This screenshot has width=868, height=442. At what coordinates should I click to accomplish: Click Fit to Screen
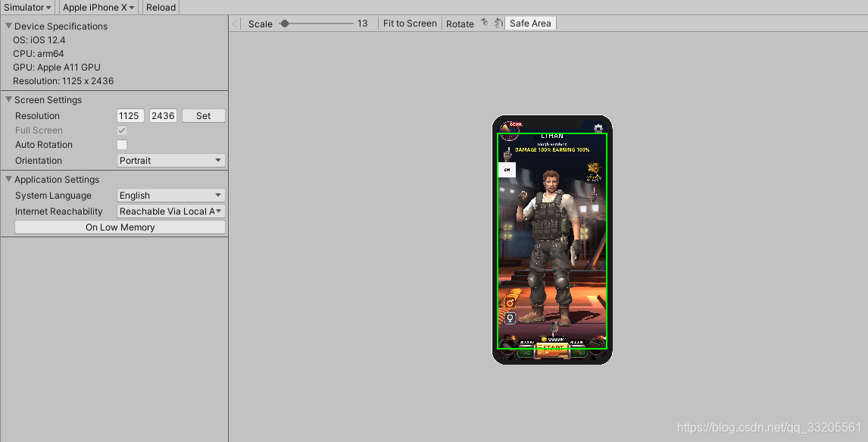(x=410, y=24)
